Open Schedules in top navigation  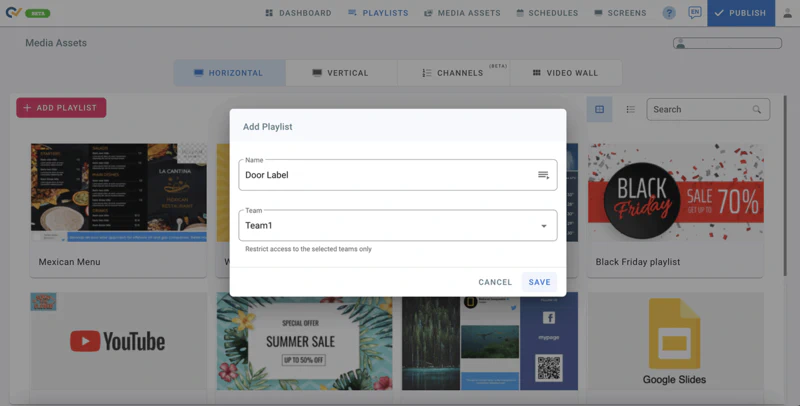point(547,13)
